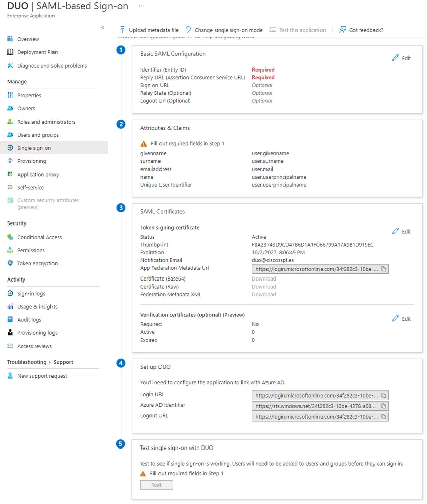
Task: Copy the Logout URL in Set up DUO
Action: (383, 417)
